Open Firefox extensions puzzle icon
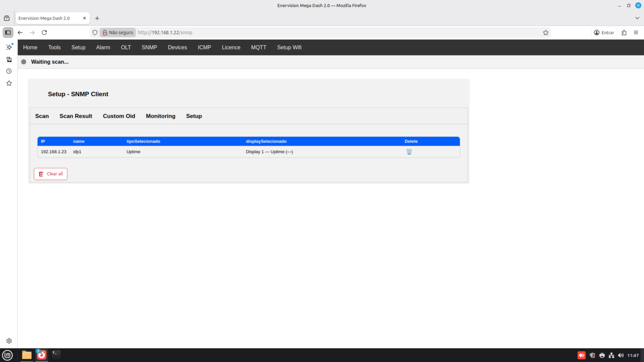644x362 pixels. pos(624,33)
